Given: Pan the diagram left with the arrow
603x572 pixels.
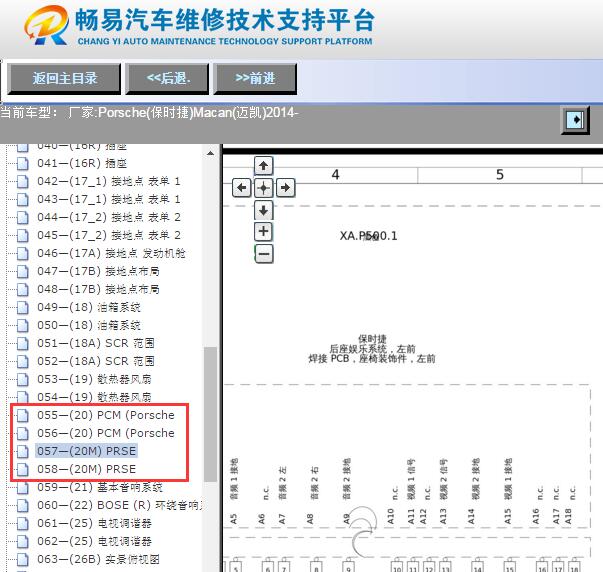Looking at the screenshot, I should 242,188.
